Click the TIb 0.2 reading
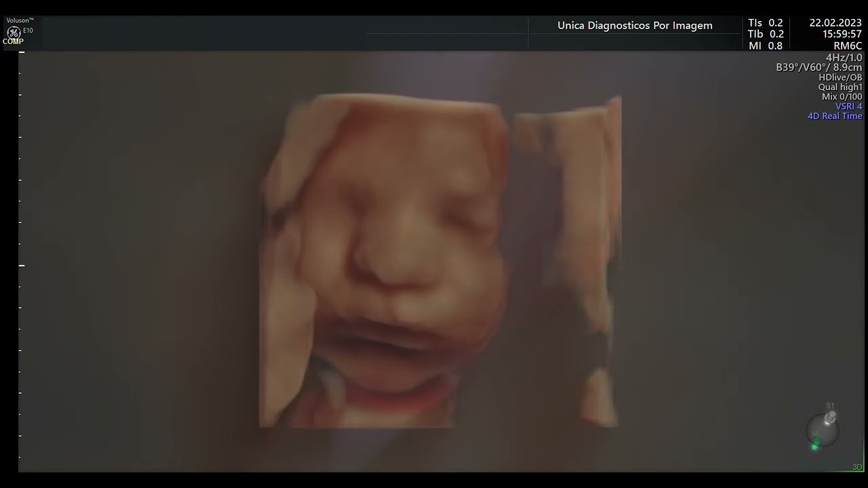Image resolution: width=868 pixels, height=488 pixels. coord(766,35)
